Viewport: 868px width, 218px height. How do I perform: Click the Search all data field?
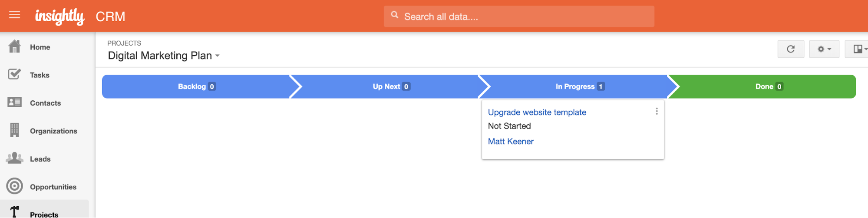point(519,17)
